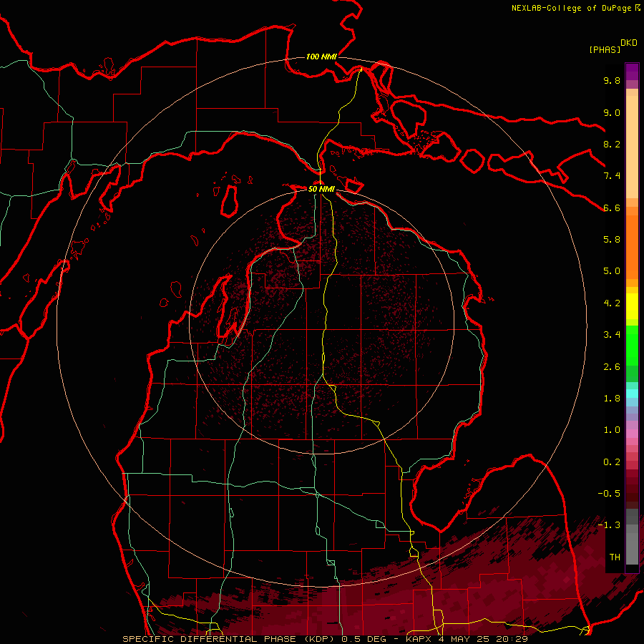Viewport: 644px width, 644px height.
Task: Click the 1.0 legend scale value
Action: pos(612,430)
